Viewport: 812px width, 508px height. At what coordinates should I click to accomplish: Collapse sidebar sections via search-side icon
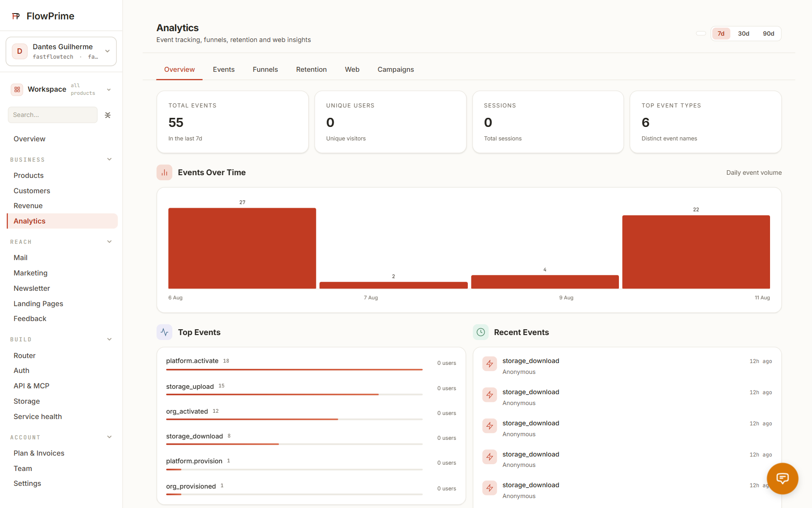pyautogui.click(x=108, y=115)
